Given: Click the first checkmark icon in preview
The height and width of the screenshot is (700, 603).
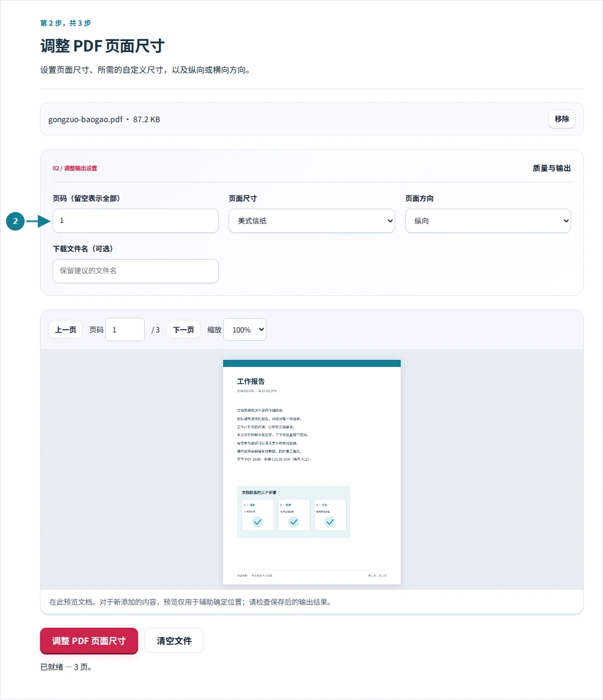Looking at the screenshot, I should click(258, 522).
